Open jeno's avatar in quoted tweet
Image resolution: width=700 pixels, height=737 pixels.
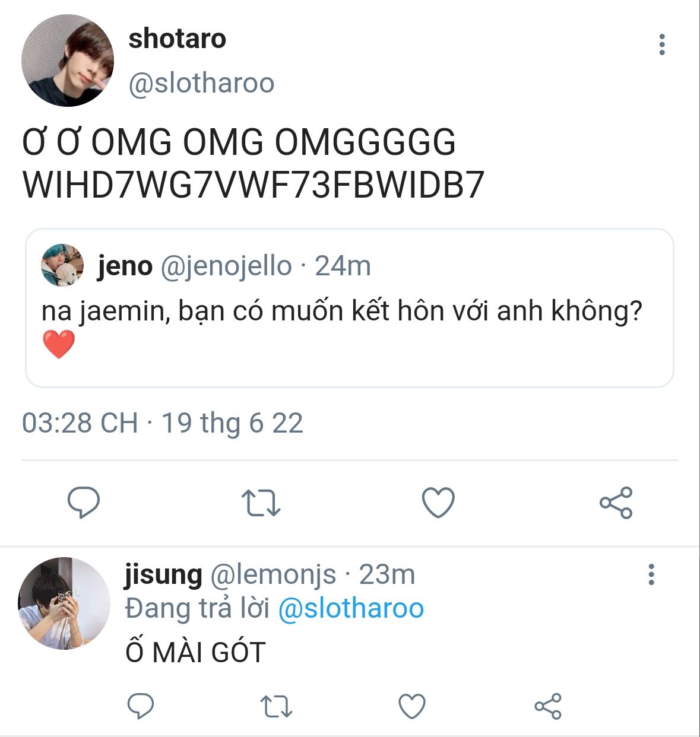tap(62, 265)
